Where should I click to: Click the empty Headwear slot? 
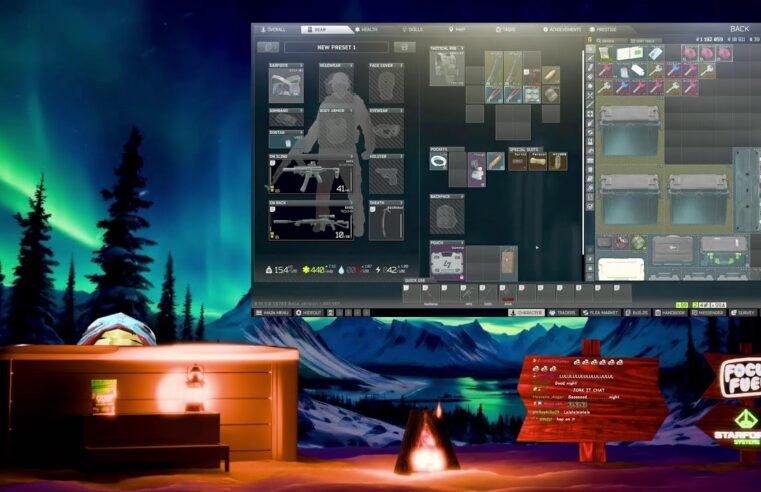336,85
